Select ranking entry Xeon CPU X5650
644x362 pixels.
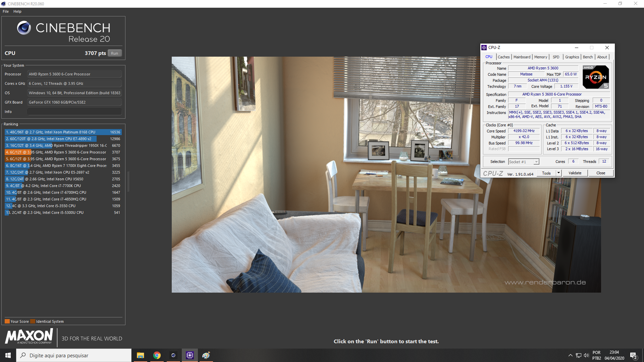[x=63, y=179]
